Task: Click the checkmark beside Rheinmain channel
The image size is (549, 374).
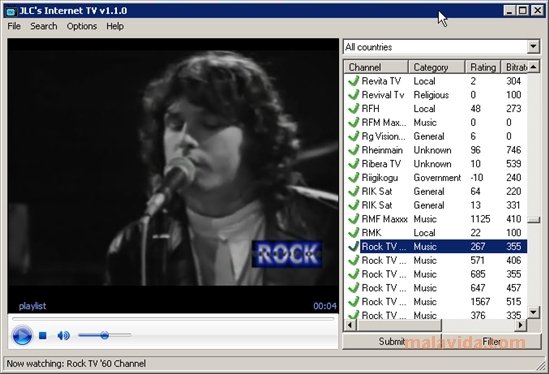Action: (353, 150)
